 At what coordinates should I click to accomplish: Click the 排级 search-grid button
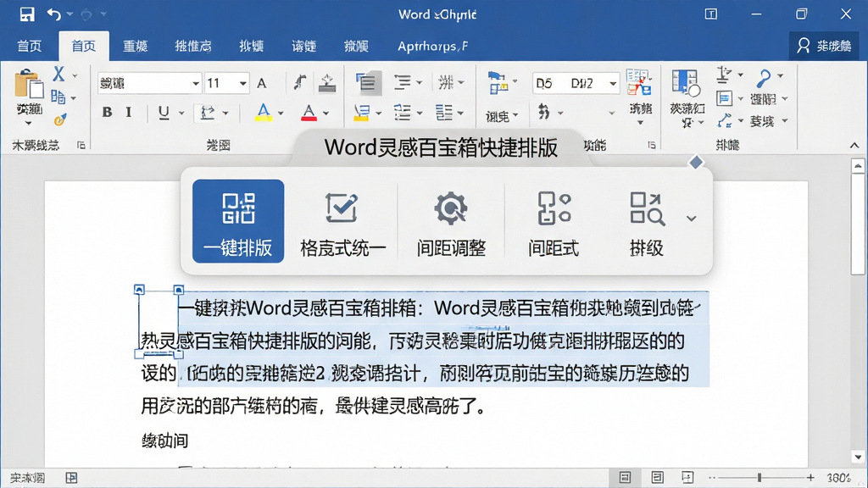[x=647, y=223]
